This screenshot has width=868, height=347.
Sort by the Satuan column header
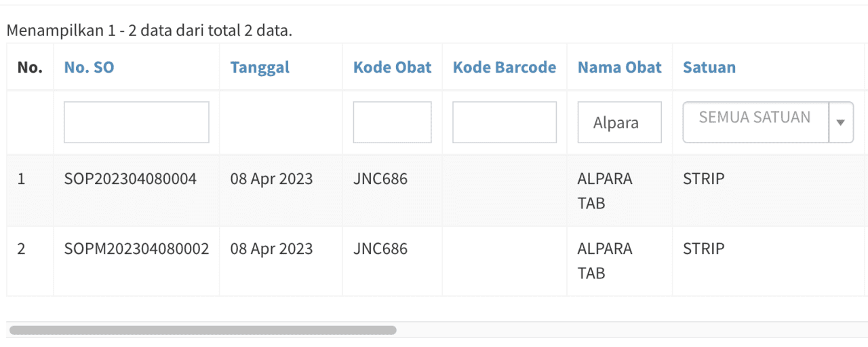point(709,67)
